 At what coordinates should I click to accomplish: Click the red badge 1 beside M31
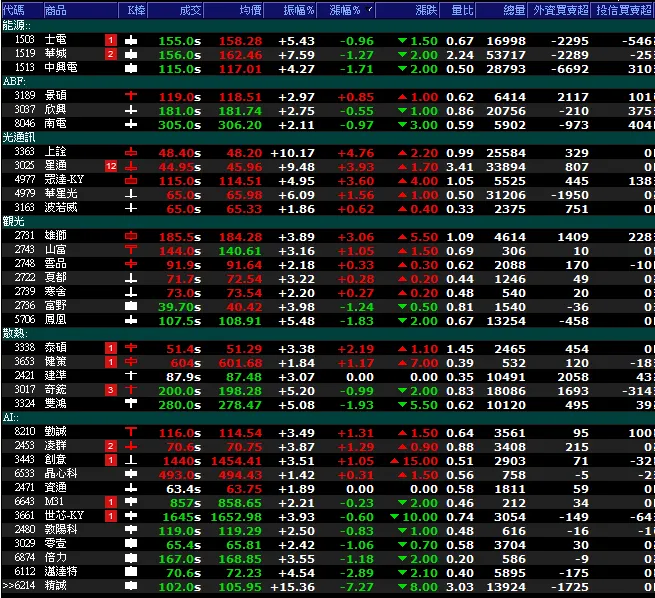coord(111,502)
